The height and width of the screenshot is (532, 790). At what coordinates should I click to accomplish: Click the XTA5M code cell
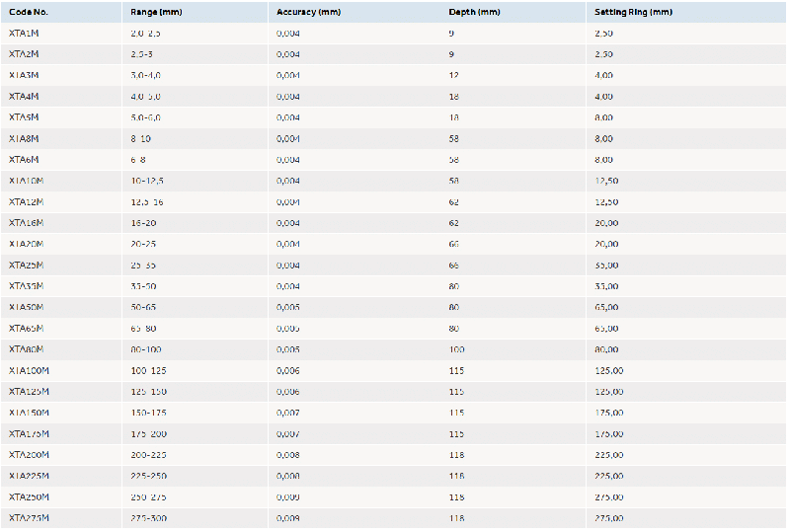(24, 117)
